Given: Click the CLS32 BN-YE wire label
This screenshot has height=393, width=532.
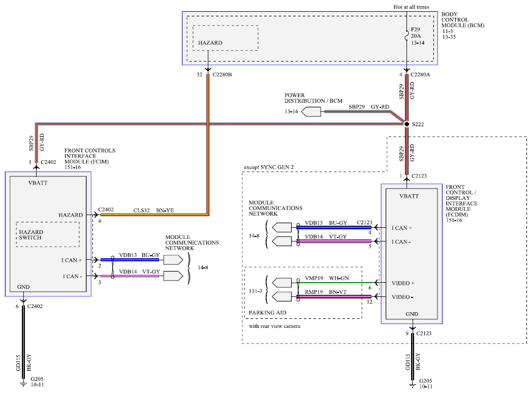Looking at the screenshot, I should coord(153,210).
